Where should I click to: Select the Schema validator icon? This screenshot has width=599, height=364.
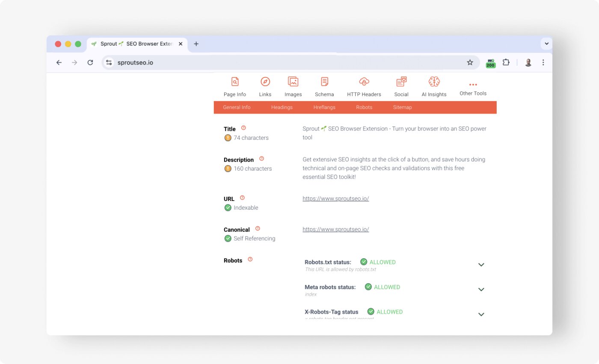324,86
